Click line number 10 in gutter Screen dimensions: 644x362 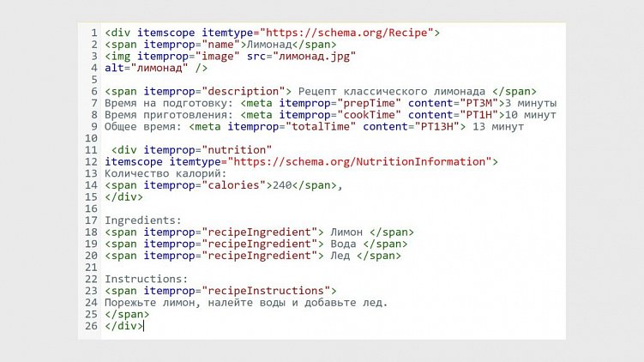[x=91, y=138]
